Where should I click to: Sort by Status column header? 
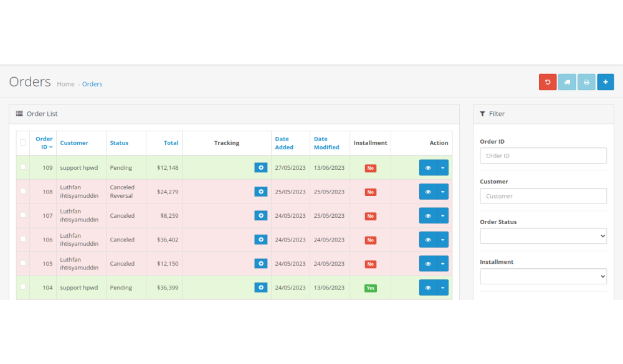point(119,143)
